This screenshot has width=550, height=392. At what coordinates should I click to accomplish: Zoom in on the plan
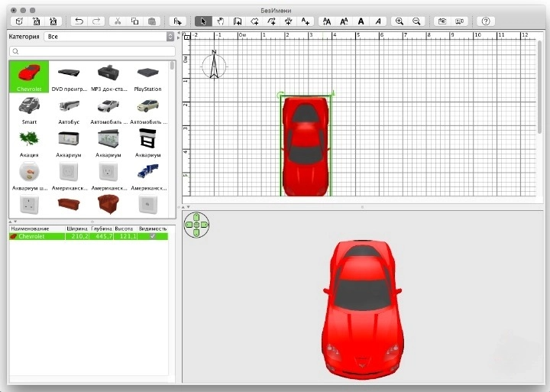pyautogui.click(x=399, y=21)
